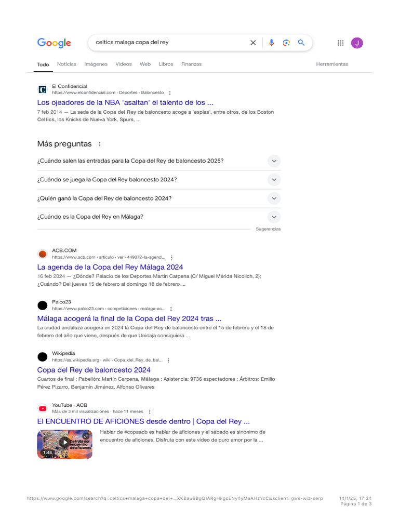Image resolution: width=399 pixels, height=532 pixels.
Task: Open three-dot options for the ACB.COM result
Action: tap(171, 258)
